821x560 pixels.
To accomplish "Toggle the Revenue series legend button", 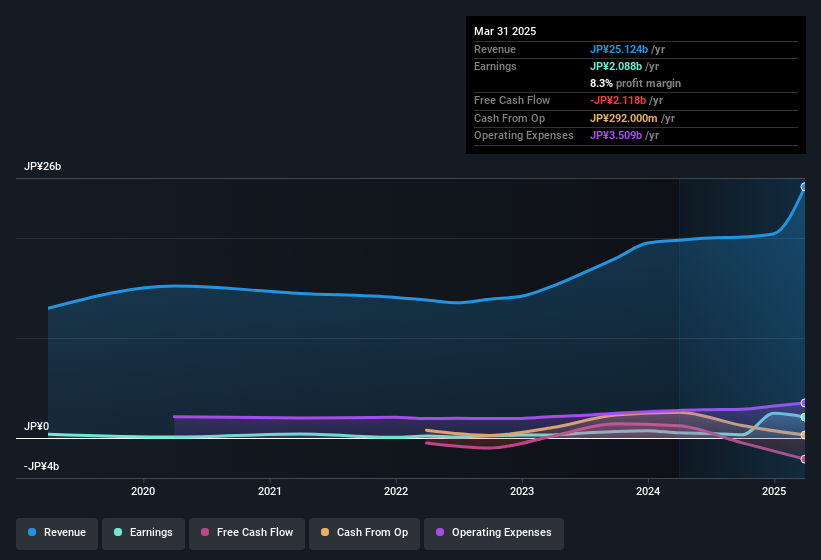I will point(57,533).
